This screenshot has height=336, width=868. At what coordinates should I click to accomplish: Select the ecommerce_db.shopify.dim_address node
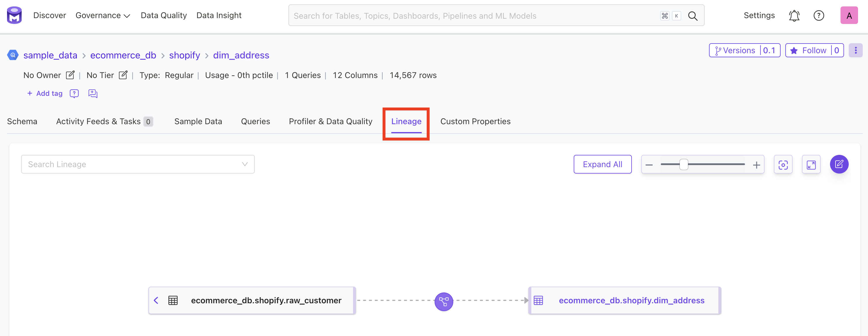(x=624, y=300)
